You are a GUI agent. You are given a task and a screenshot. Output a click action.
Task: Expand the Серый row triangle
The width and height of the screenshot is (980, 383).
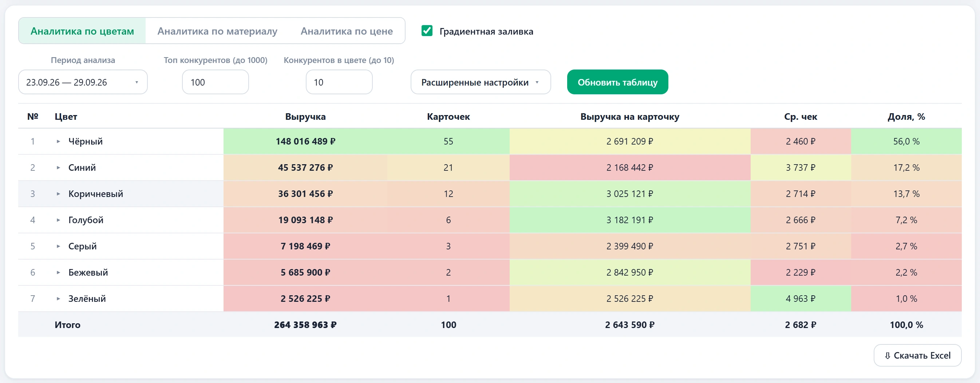(x=58, y=246)
